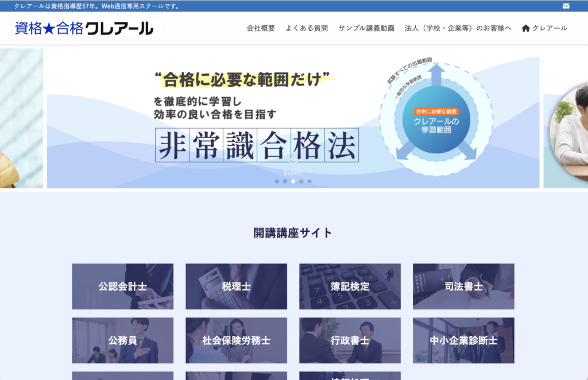Screen dimensions: 588x380
Task: Open the よくある質問 menu item
Action: coord(307,28)
